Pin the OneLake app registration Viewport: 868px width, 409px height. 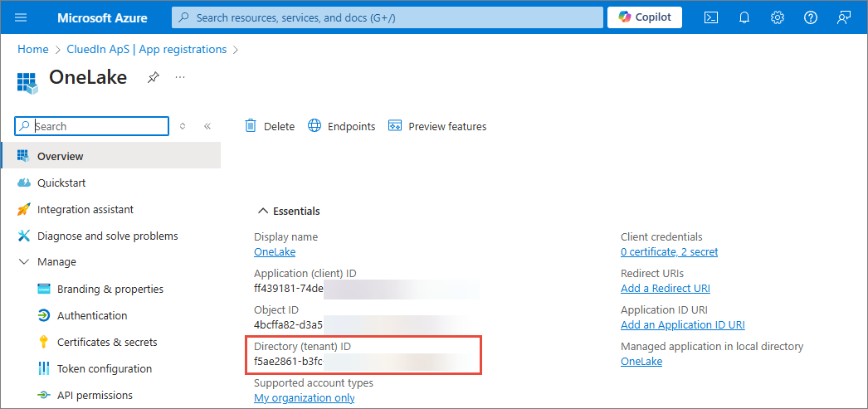click(x=154, y=77)
